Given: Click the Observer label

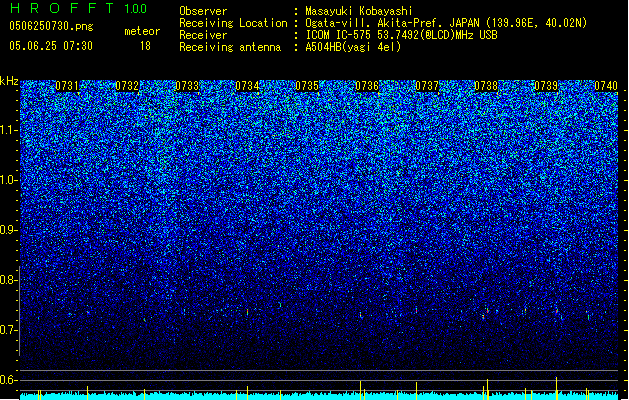Looking at the screenshot, I should 203,11.
